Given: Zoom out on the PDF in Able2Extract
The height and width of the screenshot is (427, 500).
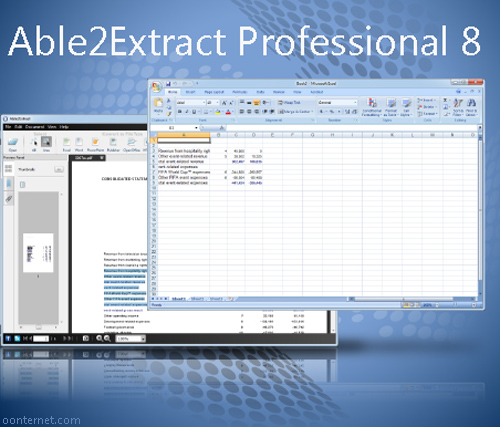Looking at the screenshot, I should [x=107, y=339].
